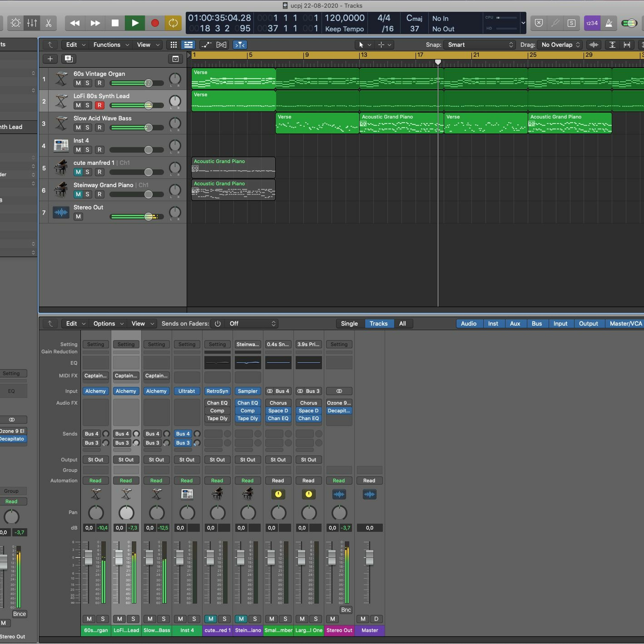Viewport: 644px width, 644px height.
Task: Toggle the metronome click icon
Action: click(x=609, y=23)
